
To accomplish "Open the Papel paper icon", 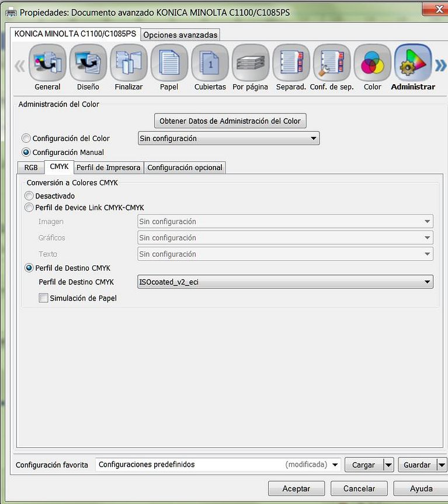I will pos(169,63).
